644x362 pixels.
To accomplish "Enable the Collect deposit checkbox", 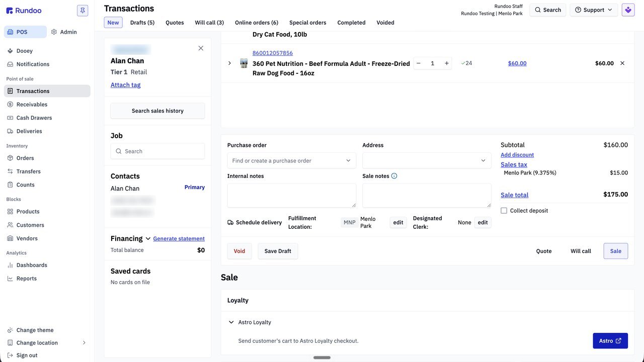I will 504,211.
